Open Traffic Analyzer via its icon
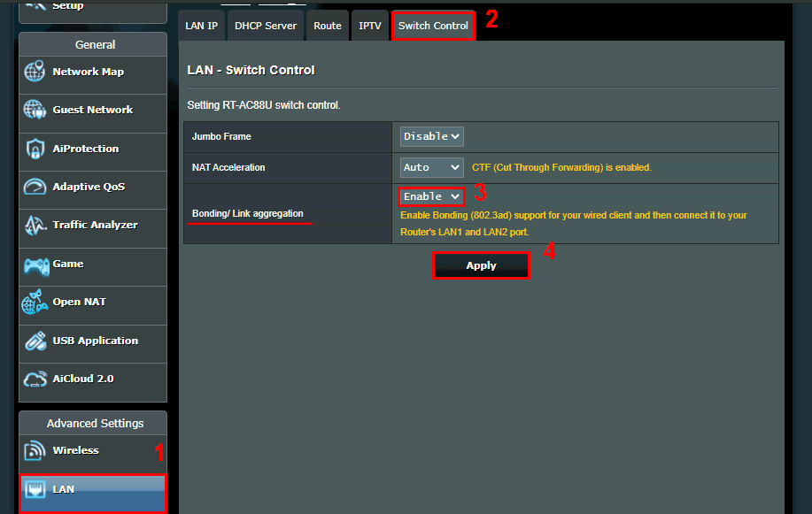 click(x=35, y=226)
